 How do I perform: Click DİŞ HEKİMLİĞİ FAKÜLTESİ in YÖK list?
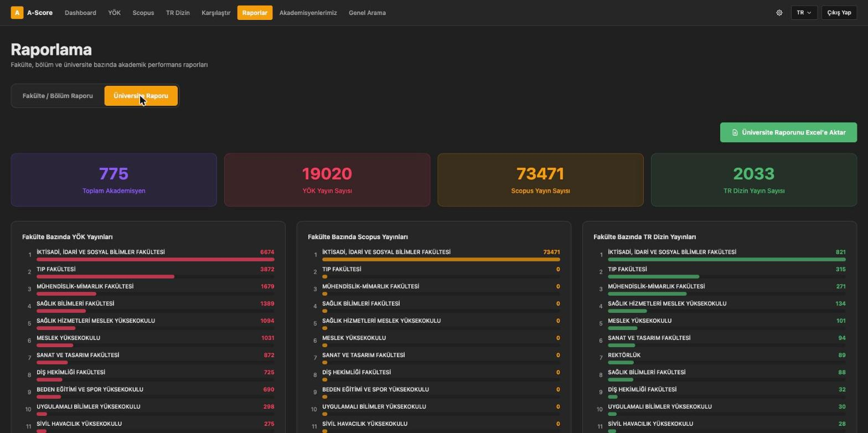pos(71,372)
